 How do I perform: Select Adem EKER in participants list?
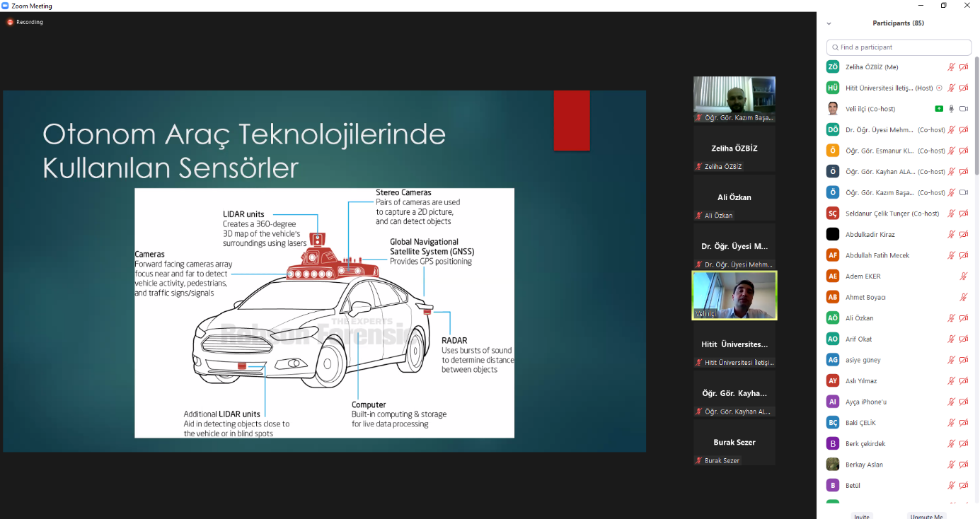pyautogui.click(x=896, y=276)
